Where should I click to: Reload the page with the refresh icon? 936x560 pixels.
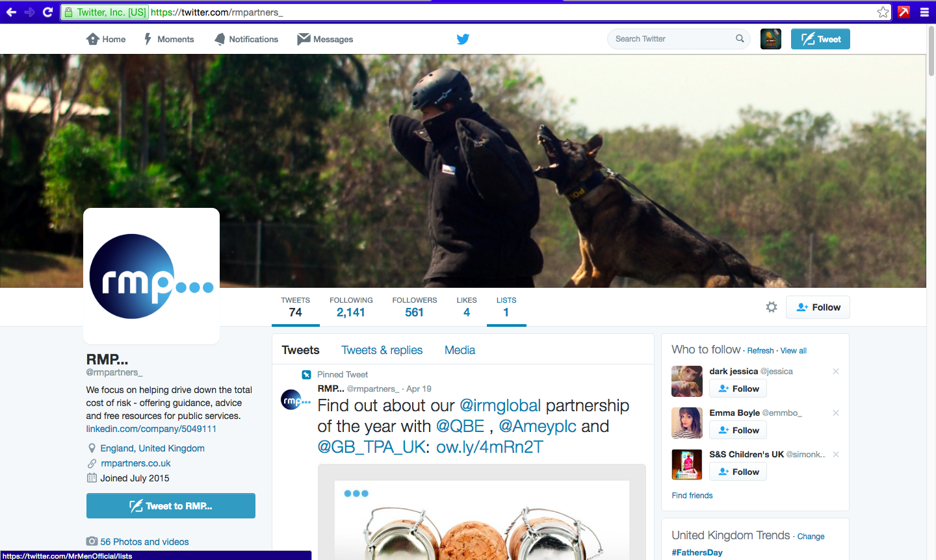coord(47,12)
